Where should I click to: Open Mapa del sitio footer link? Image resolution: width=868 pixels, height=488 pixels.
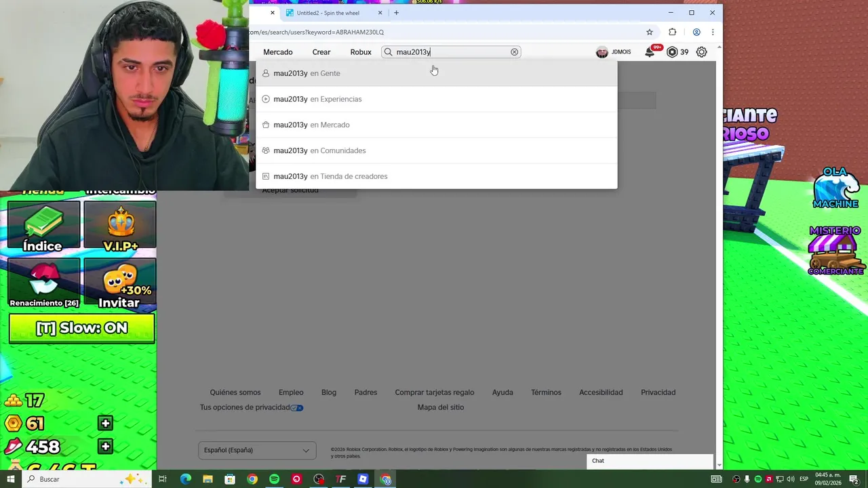click(441, 407)
